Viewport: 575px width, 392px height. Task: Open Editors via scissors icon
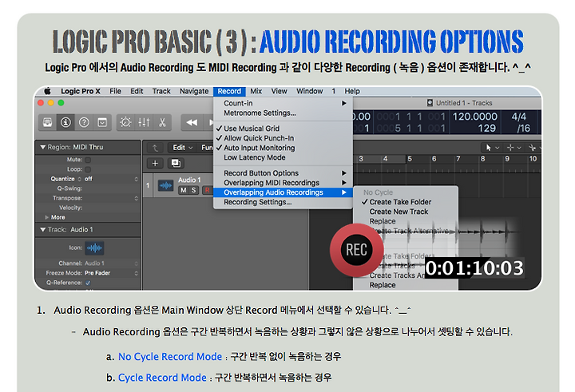[x=162, y=122]
